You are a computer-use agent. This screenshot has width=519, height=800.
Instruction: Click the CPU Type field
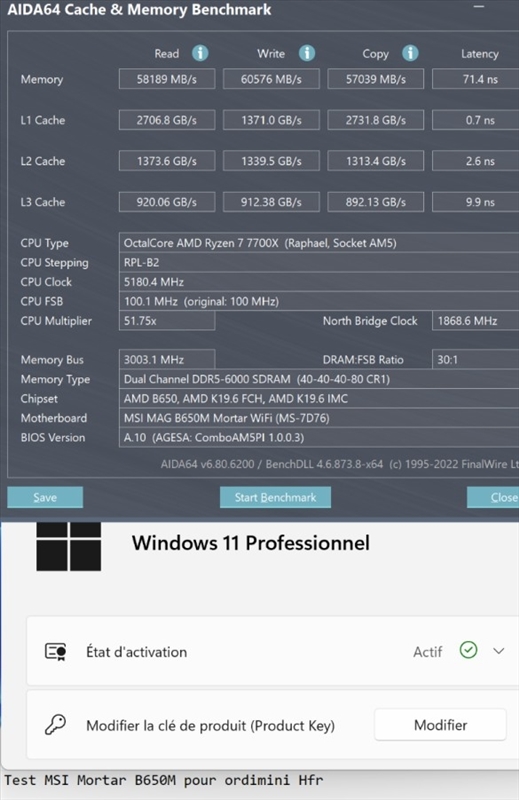click(319, 243)
